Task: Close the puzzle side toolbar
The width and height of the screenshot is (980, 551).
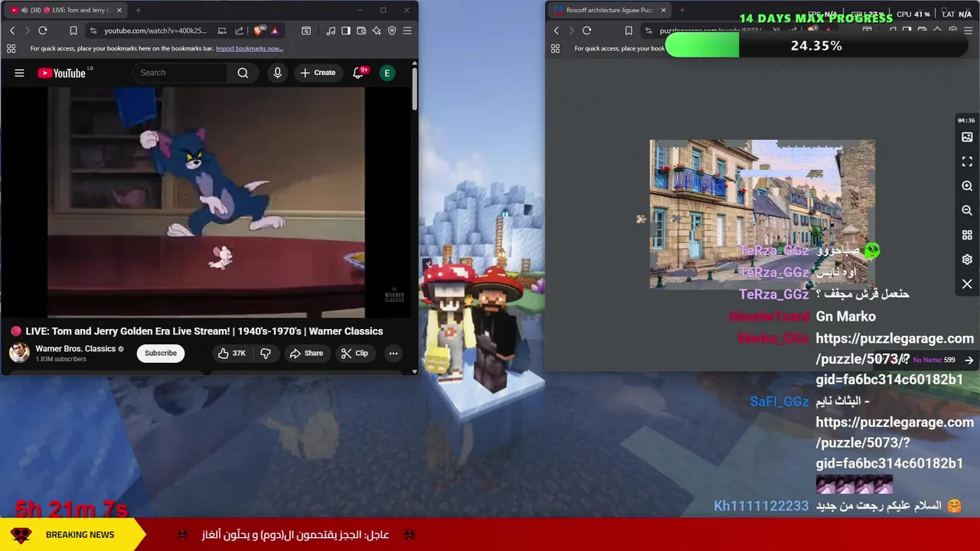Action: coord(967,284)
